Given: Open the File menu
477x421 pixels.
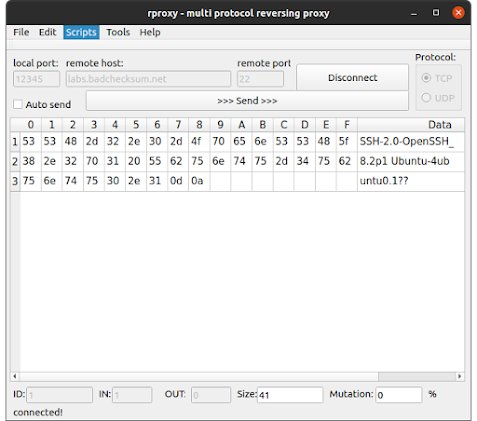Looking at the screenshot, I should [21, 32].
